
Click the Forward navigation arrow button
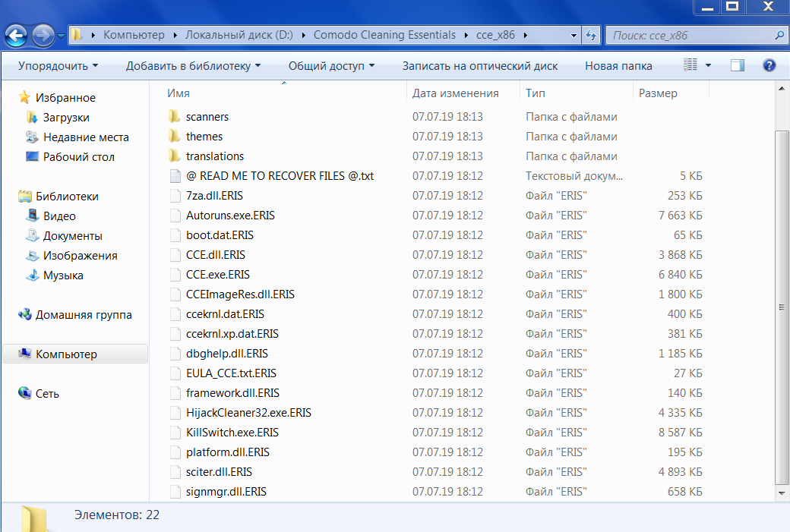tap(43, 36)
